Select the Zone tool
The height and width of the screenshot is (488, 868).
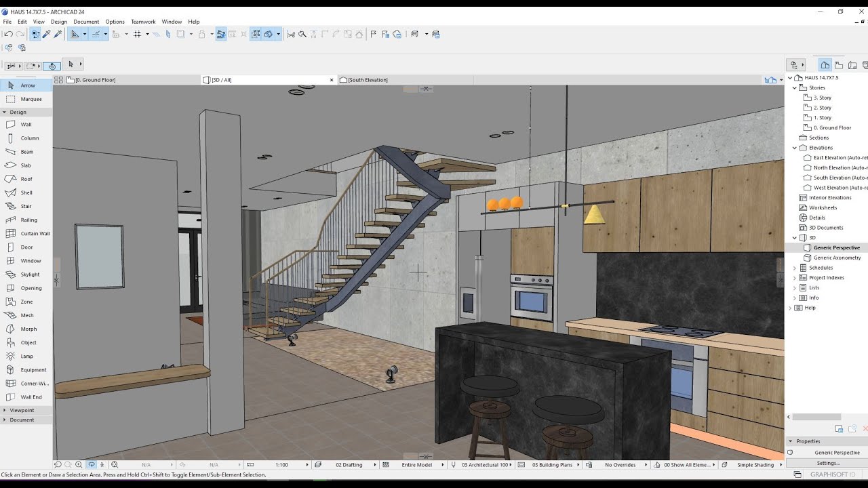click(26, 302)
